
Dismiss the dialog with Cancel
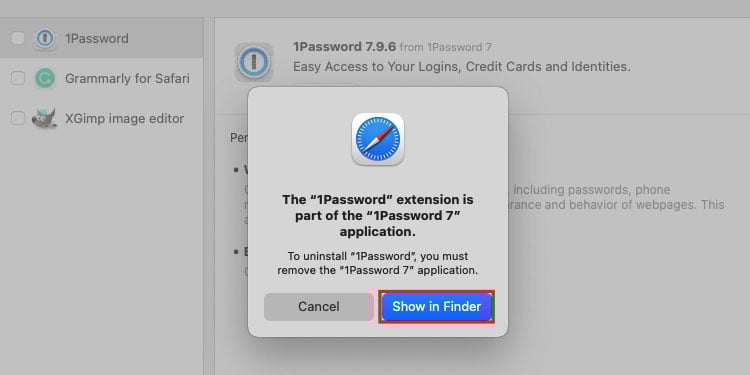[x=319, y=307]
